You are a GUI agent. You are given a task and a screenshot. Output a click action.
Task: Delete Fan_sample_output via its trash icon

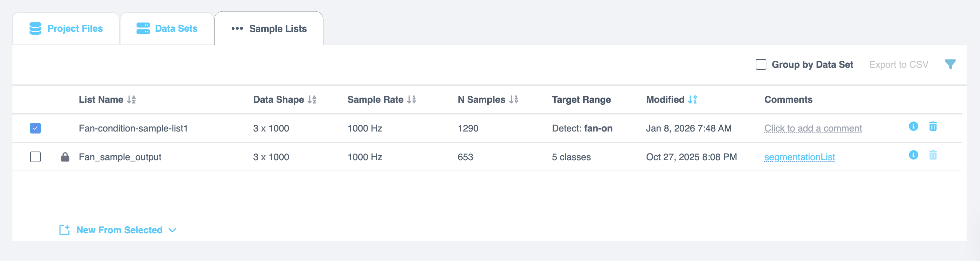coord(933,155)
